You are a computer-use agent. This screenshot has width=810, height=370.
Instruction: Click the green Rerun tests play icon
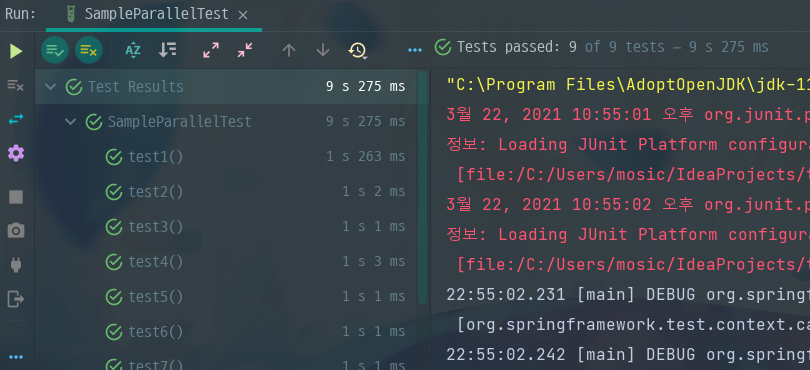(16, 51)
